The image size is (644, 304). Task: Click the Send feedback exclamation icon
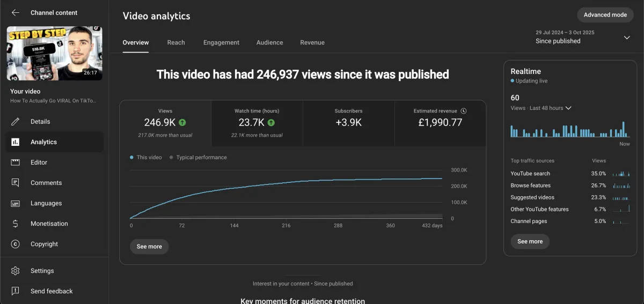[x=16, y=291]
